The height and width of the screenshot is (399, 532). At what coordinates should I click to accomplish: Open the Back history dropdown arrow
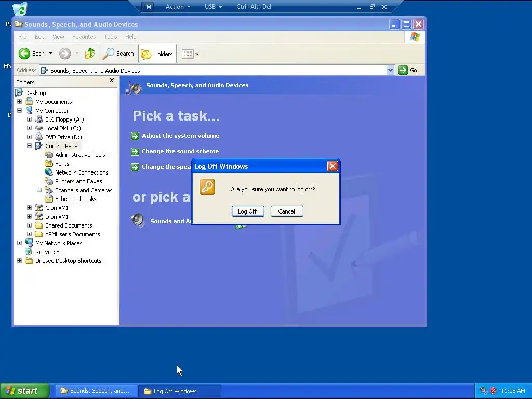coord(50,54)
